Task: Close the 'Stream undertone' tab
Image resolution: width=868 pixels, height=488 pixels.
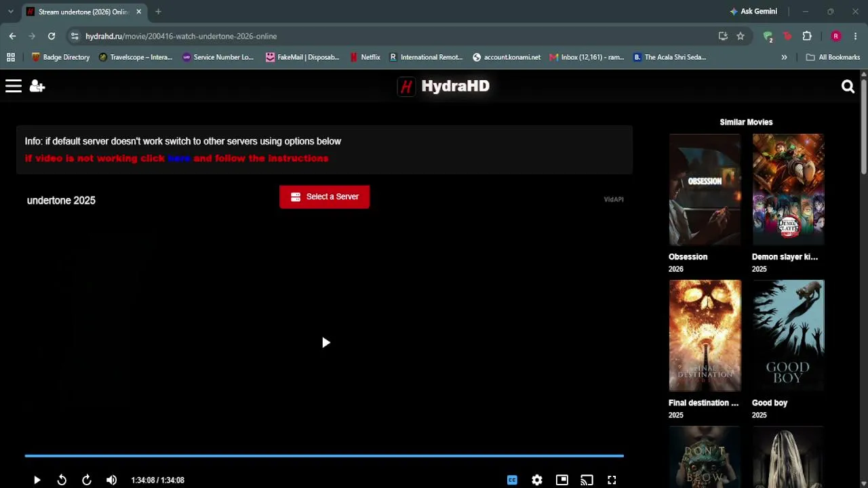Action: tap(139, 12)
